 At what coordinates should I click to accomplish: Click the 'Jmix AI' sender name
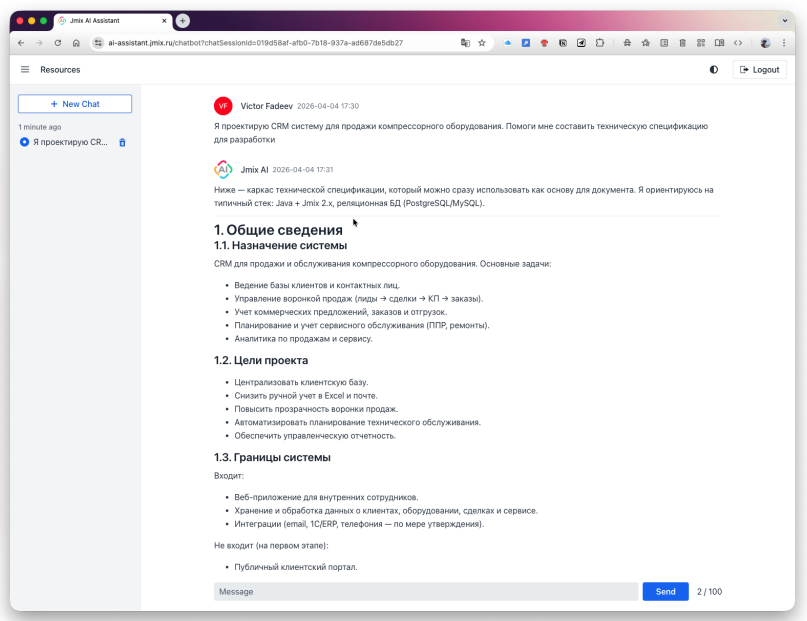(x=254, y=169)
